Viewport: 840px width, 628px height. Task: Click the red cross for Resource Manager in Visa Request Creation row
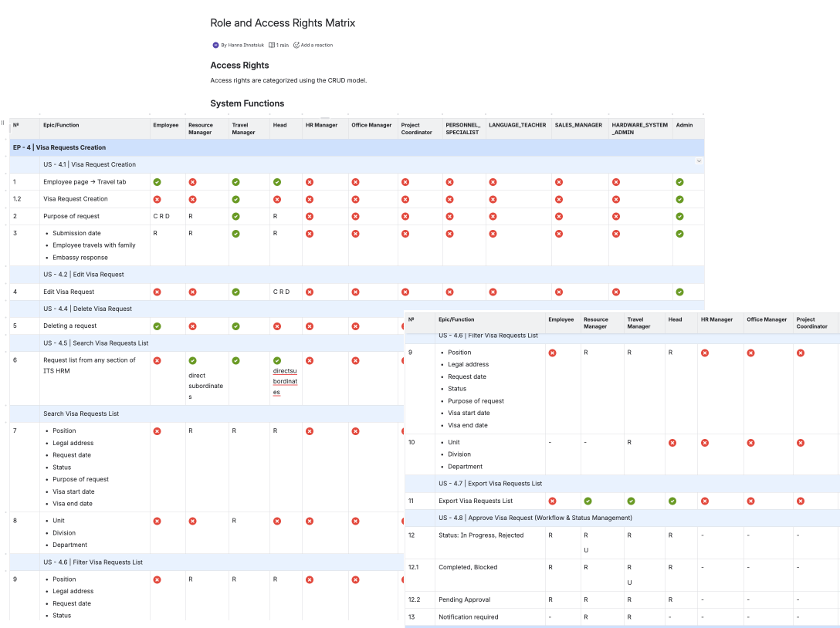(x=192, y=199)
